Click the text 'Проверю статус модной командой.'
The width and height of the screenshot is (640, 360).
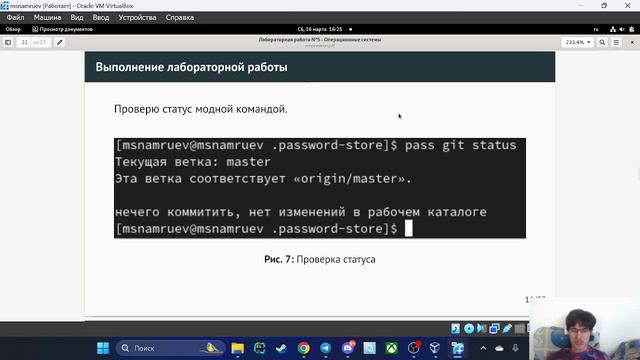pos(200,109)
